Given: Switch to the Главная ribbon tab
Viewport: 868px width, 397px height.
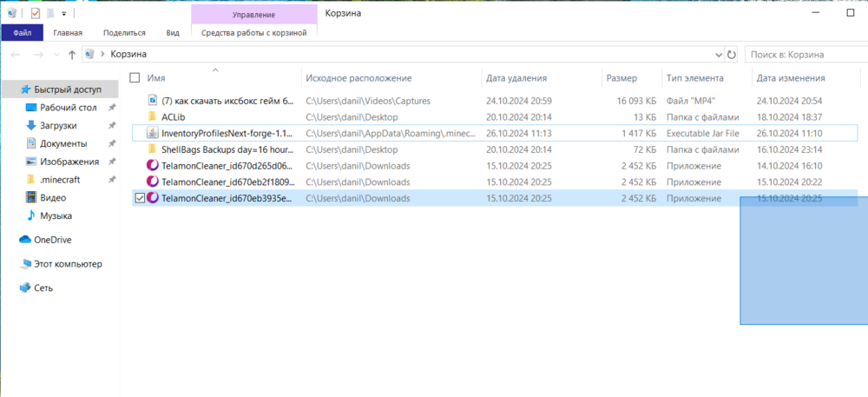Looking at the screenshot, I should pos(68,33).
